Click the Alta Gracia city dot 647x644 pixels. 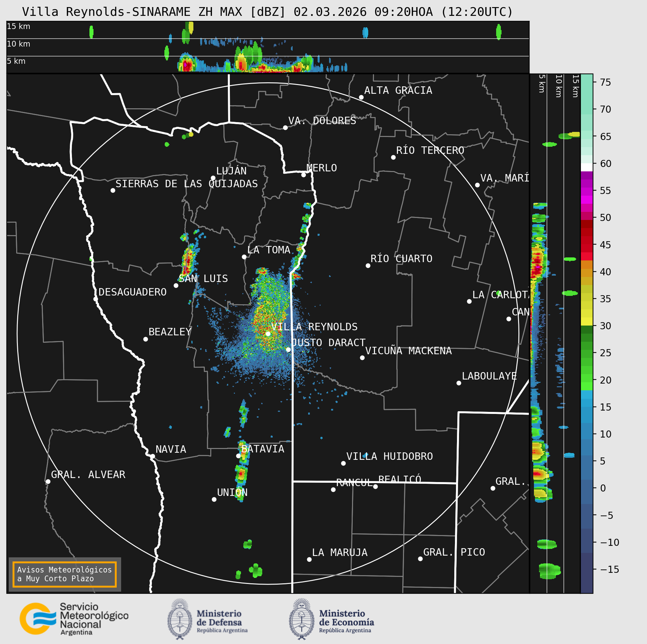coord(361,97)
